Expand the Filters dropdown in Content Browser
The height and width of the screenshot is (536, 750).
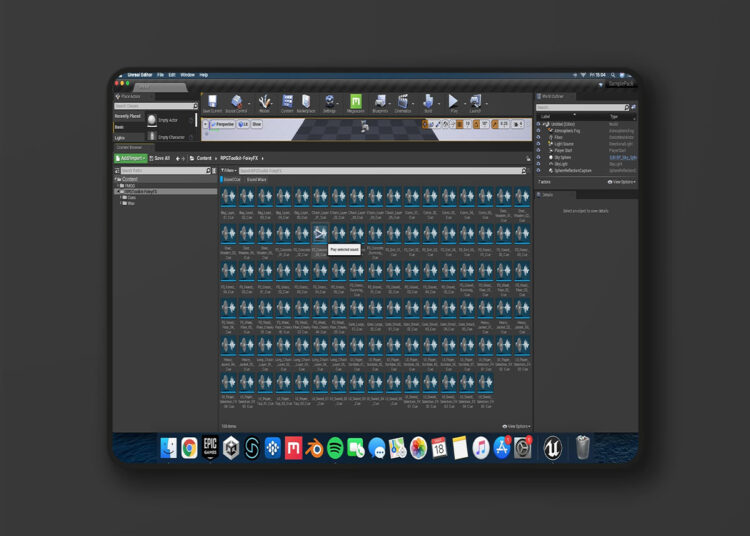pyautogui.click(x=227, y=171)
